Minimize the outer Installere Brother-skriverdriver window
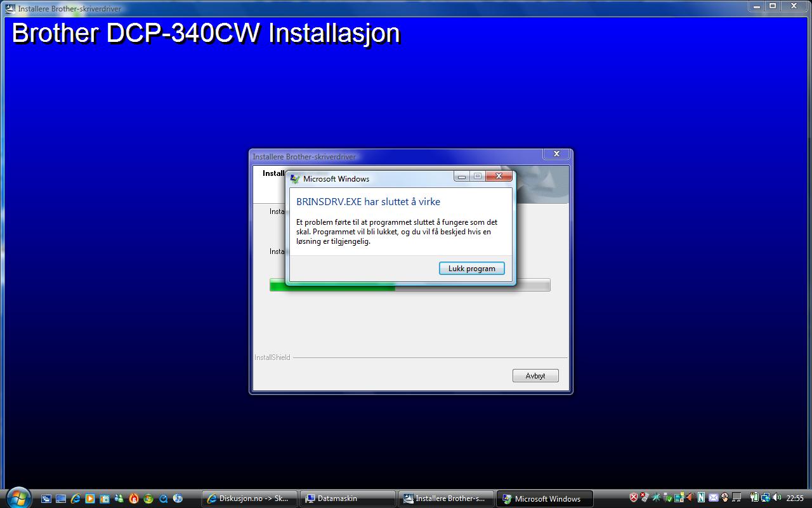This screenshot has height=508, width=812. 757,6
